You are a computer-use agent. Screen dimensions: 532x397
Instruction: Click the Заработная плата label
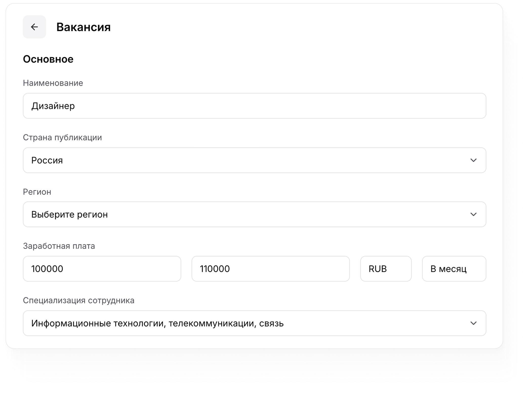coord(59,246)
